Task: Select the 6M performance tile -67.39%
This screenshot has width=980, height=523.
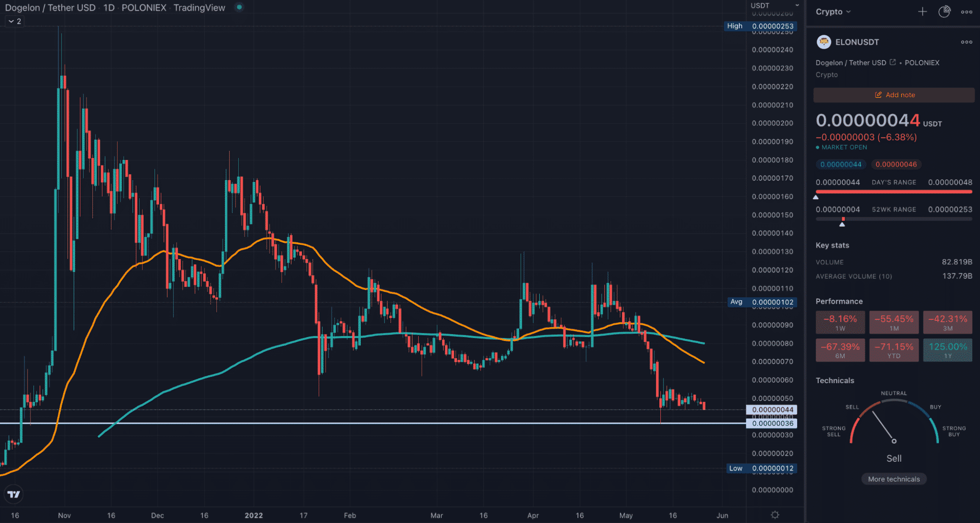Action: pyautogui.click(x=840, y=350)
